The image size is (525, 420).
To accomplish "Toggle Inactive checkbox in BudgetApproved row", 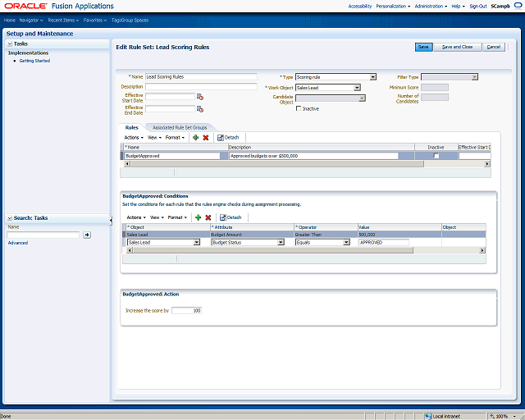I will tap(436, 156).
